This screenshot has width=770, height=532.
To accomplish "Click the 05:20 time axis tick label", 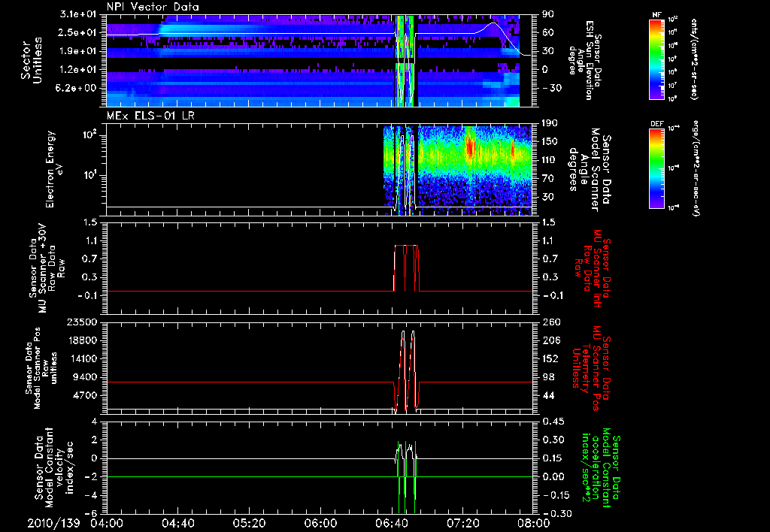I will (249, 524).
